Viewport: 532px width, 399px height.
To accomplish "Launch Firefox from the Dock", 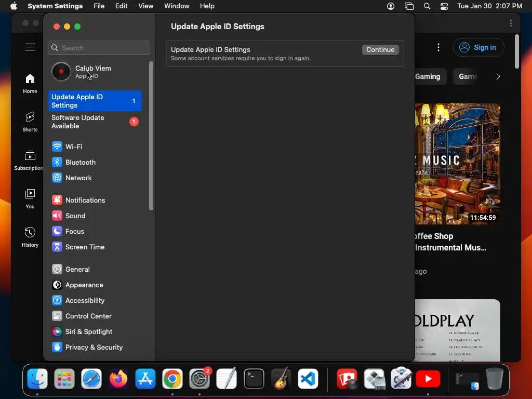I will coord(118,379).
